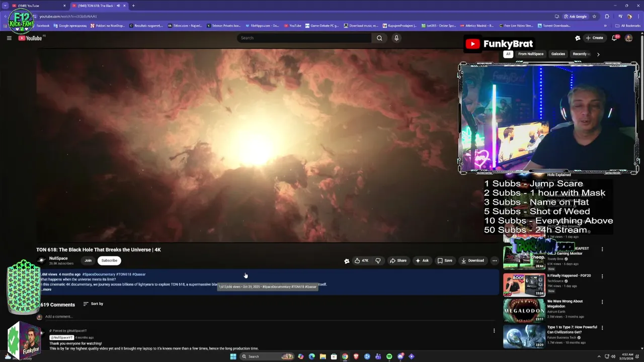Open the All Bookmarks folder
Screen dimensions: 644x362
coord(628,26)
